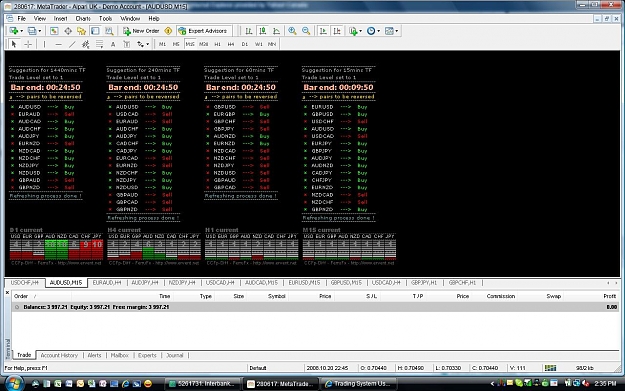Viewport: 625px width, 391px height.
Task: Open the Journal terminal tab
Action: tap(175, 355)
